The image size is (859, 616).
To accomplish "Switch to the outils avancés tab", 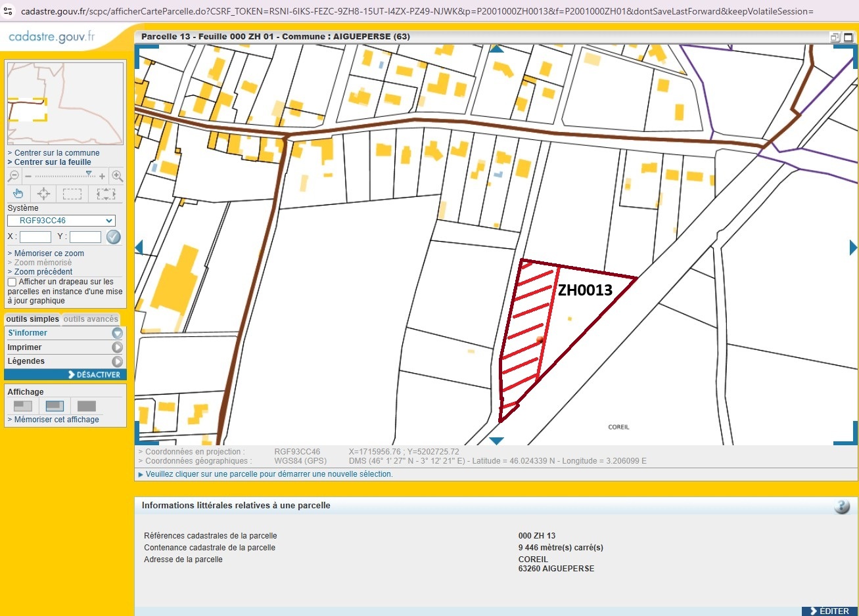I will click(x=91, y=319).
